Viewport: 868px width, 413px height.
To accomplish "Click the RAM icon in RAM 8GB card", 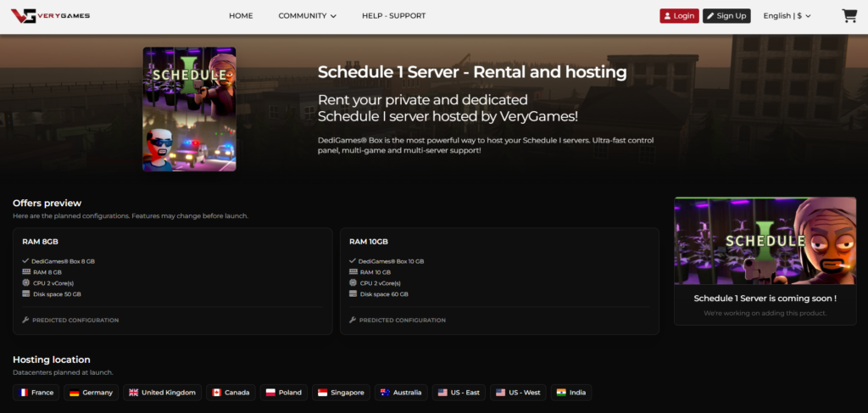I will (26, 272).
